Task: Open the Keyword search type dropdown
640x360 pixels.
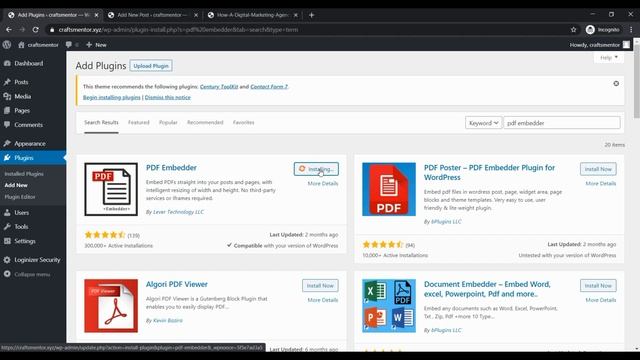Action: [x=484, y=123]
